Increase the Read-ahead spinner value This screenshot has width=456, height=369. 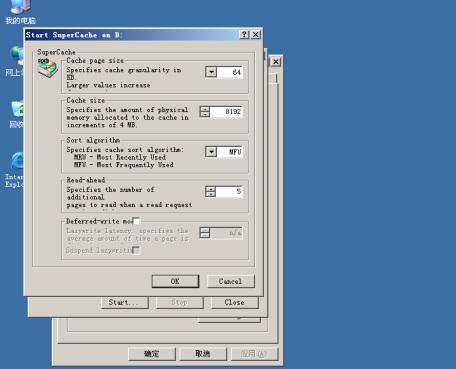[x=211, y=189]
